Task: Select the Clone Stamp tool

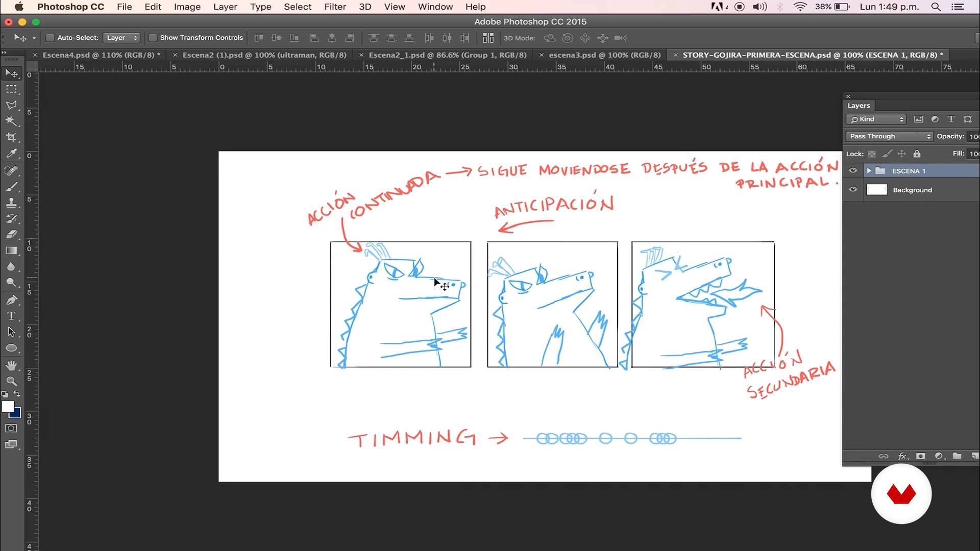Action: tap(12, 203)
